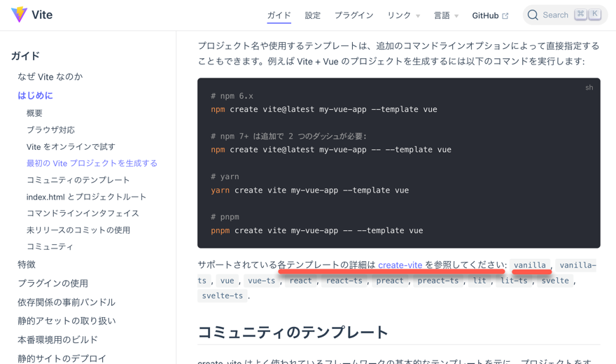Open プラグインの使用 page in sidebar
Viewport: 616px width, 364px height.
pyautogui.click(x=52, y=283)
